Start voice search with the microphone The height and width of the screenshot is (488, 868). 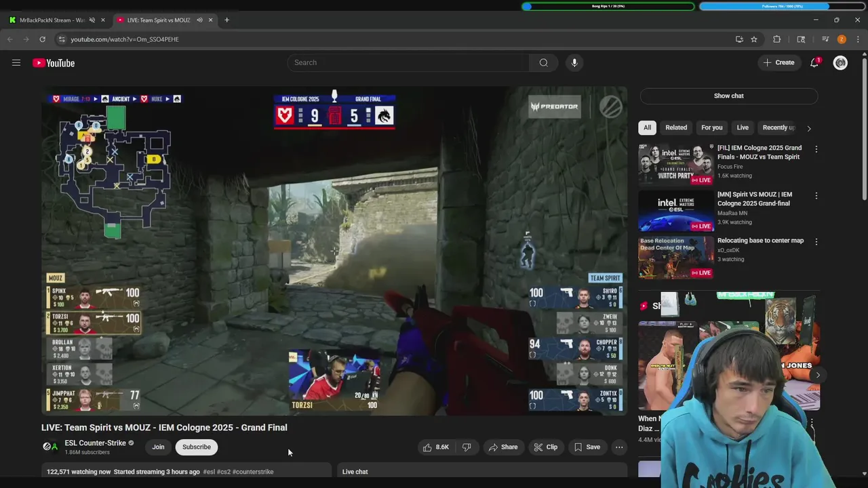[x=574, y=62]
